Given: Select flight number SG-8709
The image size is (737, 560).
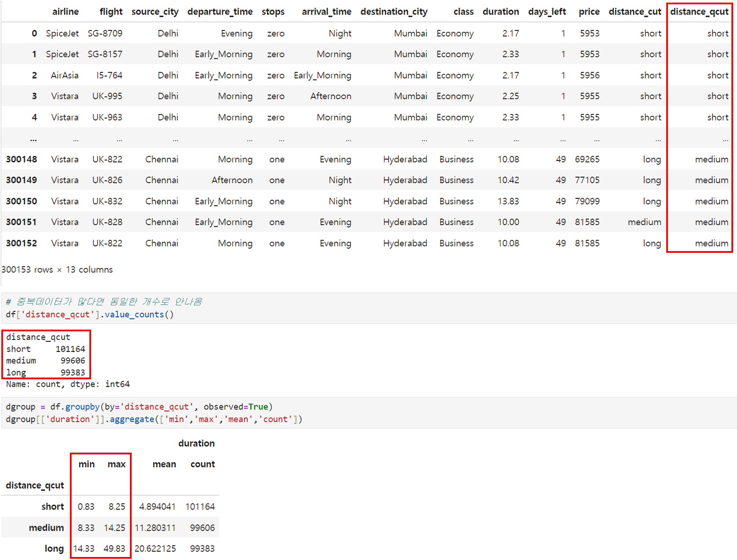Looking at the screenshot, I should coord(105,33).
